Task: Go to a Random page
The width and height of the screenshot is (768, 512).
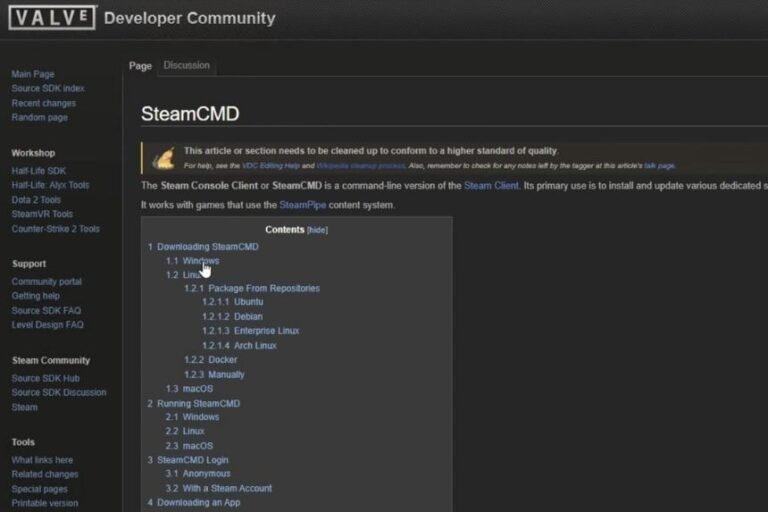Action: coord(39,117)
